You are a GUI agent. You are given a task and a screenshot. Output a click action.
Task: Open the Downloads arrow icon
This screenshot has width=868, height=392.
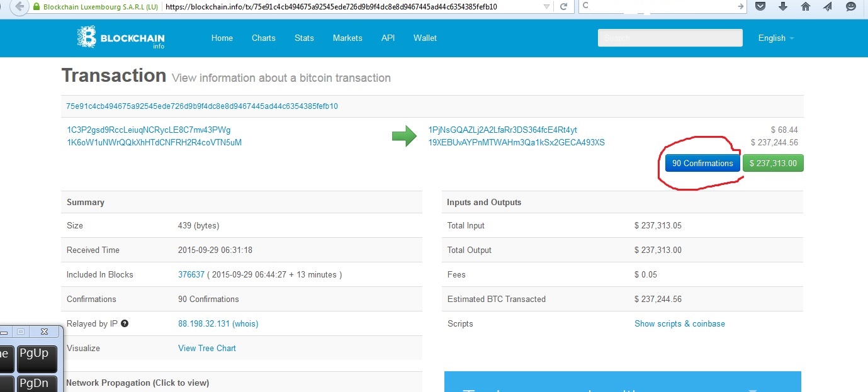(783, 6)
